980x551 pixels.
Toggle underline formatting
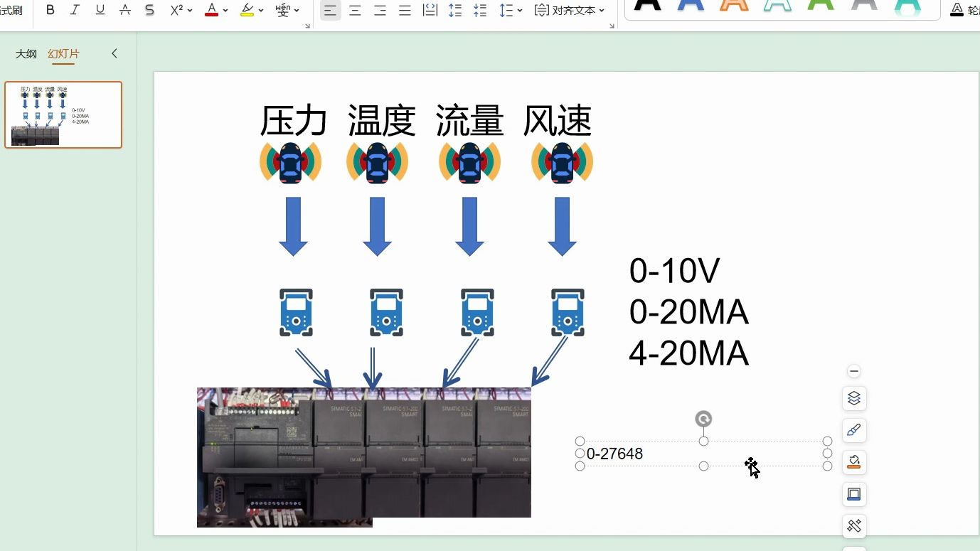(x=100, y=9)
